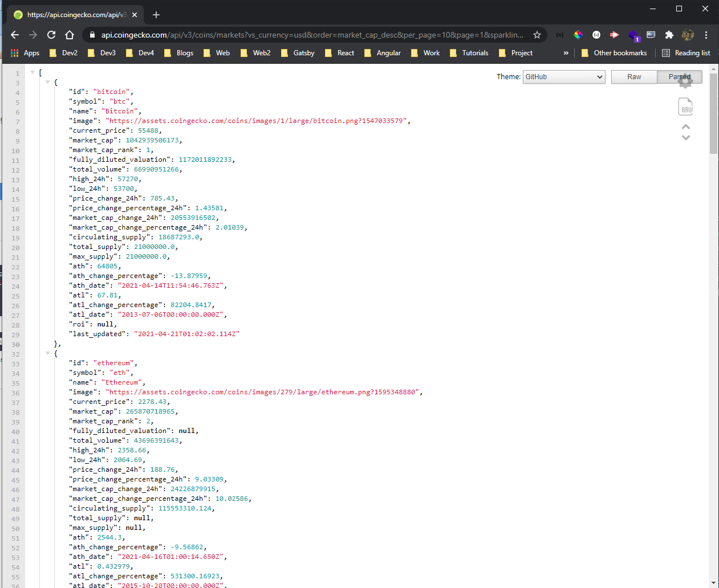The height and width of the screenshot is (588, 719).
Task: Select the "btc" symbol value
Action: (x=120, y=101)
